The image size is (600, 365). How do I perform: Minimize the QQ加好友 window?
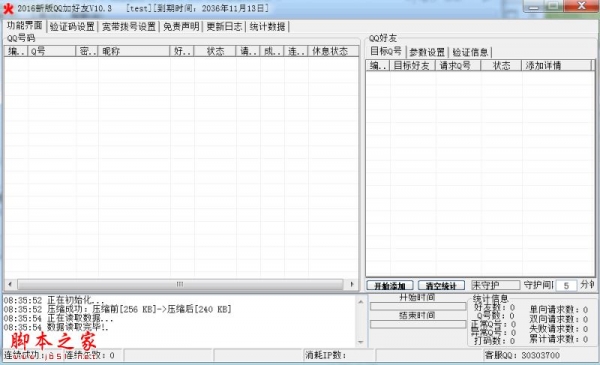533,7
